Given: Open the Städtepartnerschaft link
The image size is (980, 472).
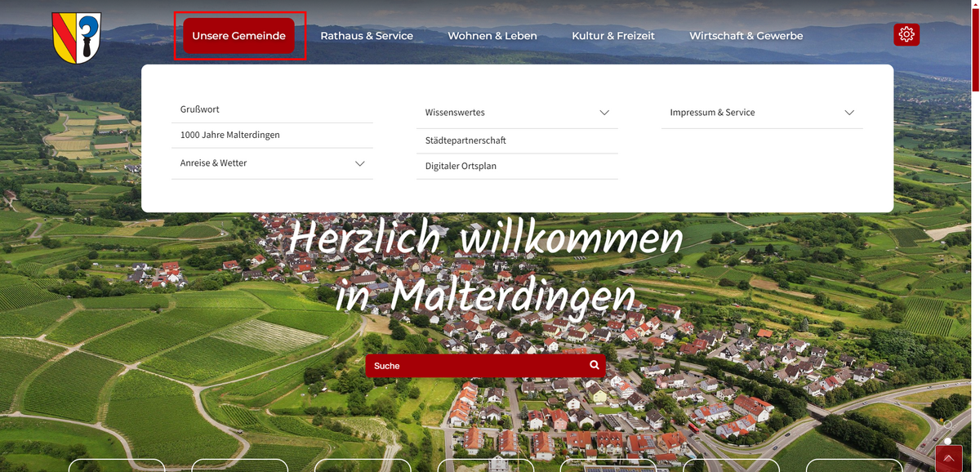Looking at the screenshot, I should 465,140.
